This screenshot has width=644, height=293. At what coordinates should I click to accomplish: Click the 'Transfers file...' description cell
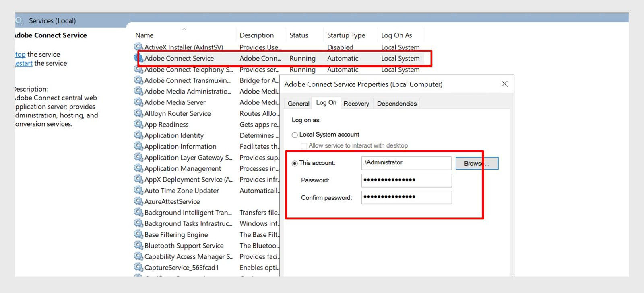coord(259,213)
